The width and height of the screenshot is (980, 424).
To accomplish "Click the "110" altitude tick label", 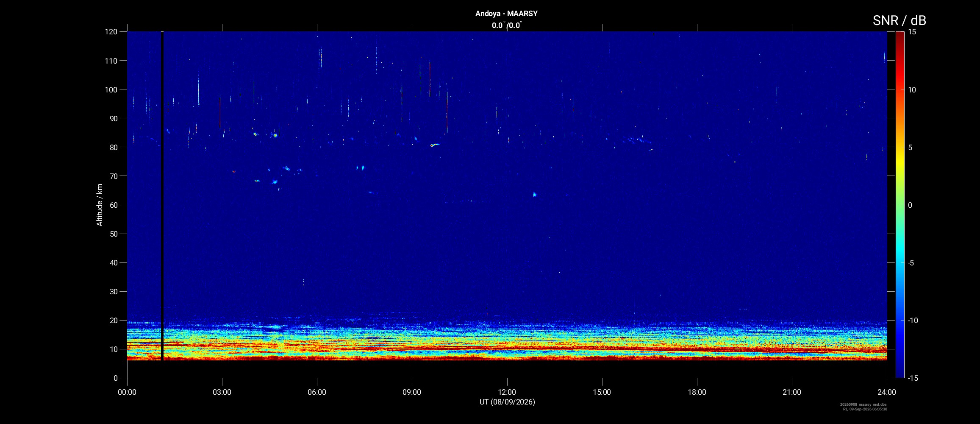I will pos(111,61).
